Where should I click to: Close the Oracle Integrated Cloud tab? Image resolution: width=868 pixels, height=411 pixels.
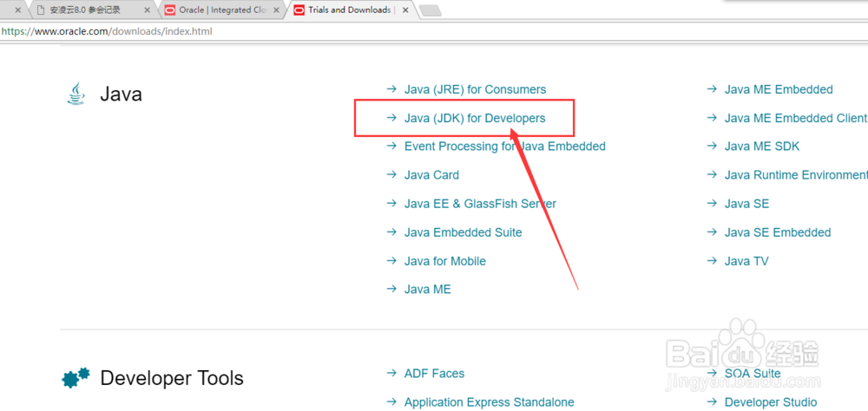[277, 10]
